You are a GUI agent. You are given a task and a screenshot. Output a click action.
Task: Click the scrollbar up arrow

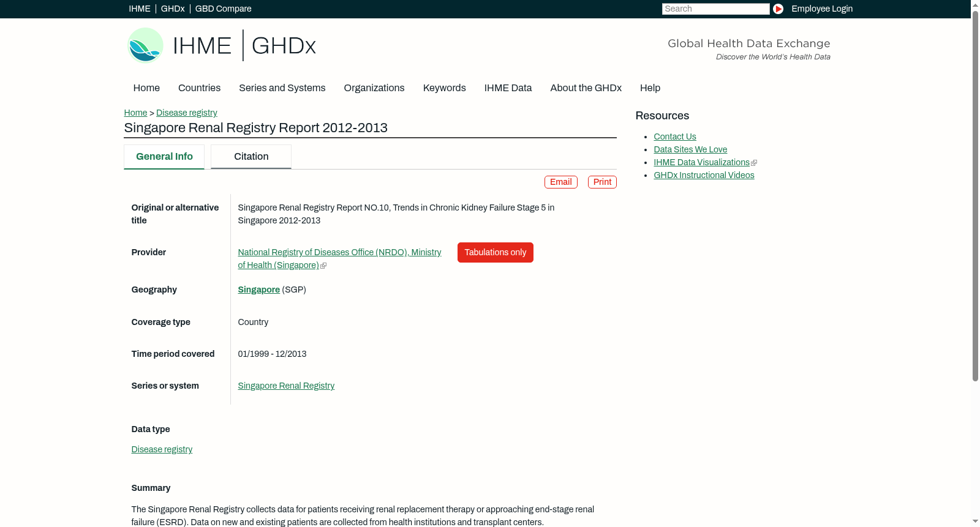975,4
